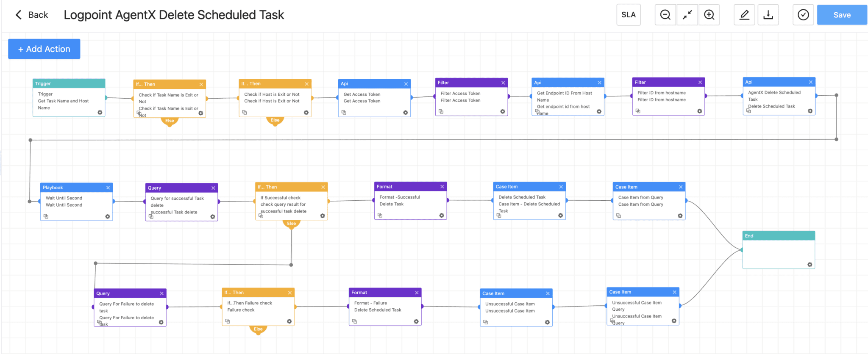
Task: Go Back to previous page
Action: 32,15
